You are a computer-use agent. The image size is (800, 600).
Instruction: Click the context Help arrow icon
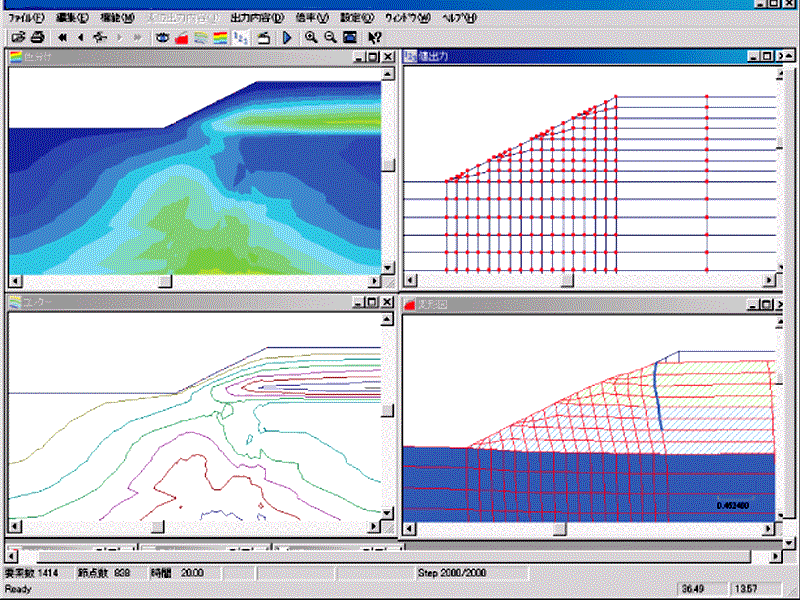(x=372, y=37)
